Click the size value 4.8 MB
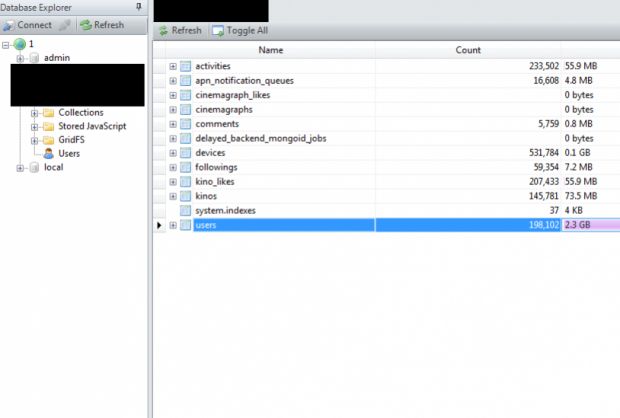620x418 pixels. coord(578,81)
